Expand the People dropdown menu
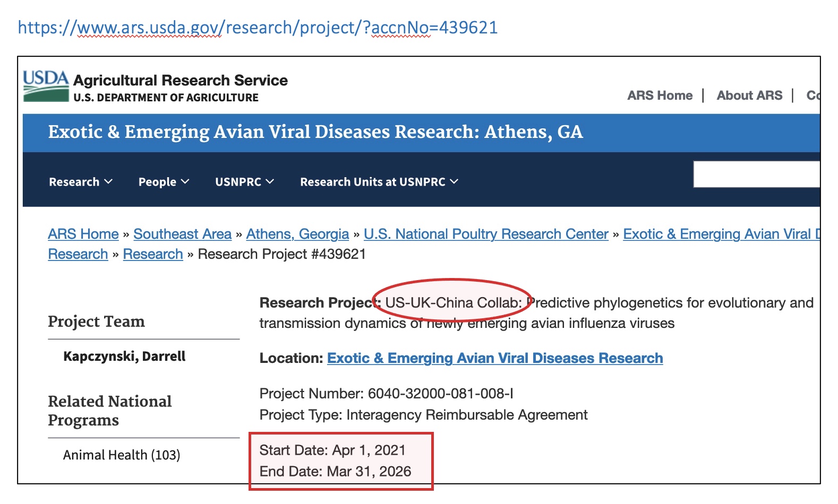This screenshot has height=504, width=838. click(x=164, y=182)
